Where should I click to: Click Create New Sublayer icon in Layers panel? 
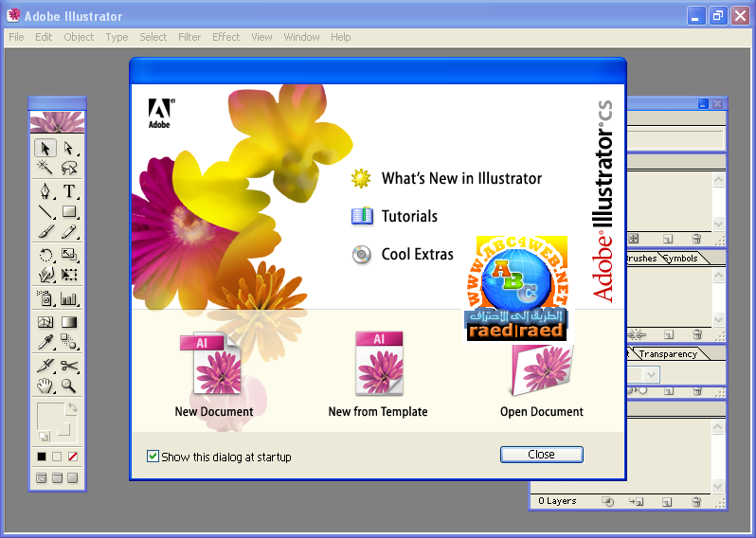coord(636,502)
